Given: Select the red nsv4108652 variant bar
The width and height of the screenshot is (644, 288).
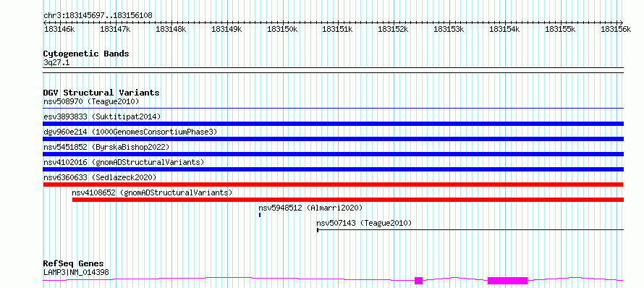Looking at the screenshot, I should point(348,200).
